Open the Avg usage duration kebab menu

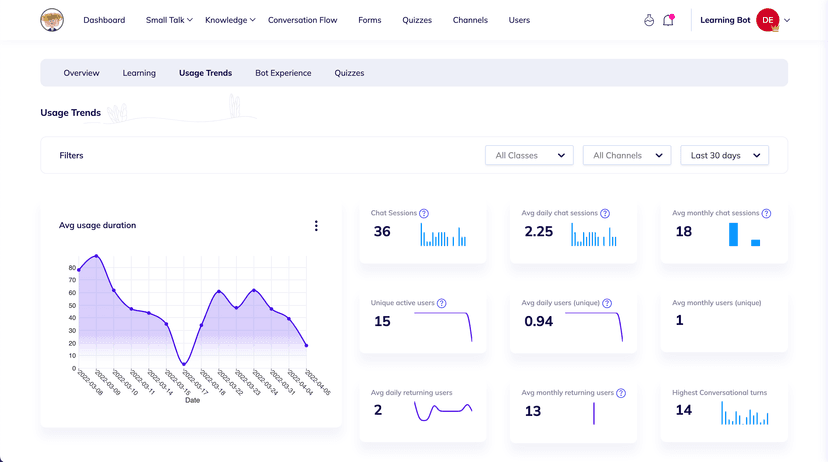tap(316, 226)
